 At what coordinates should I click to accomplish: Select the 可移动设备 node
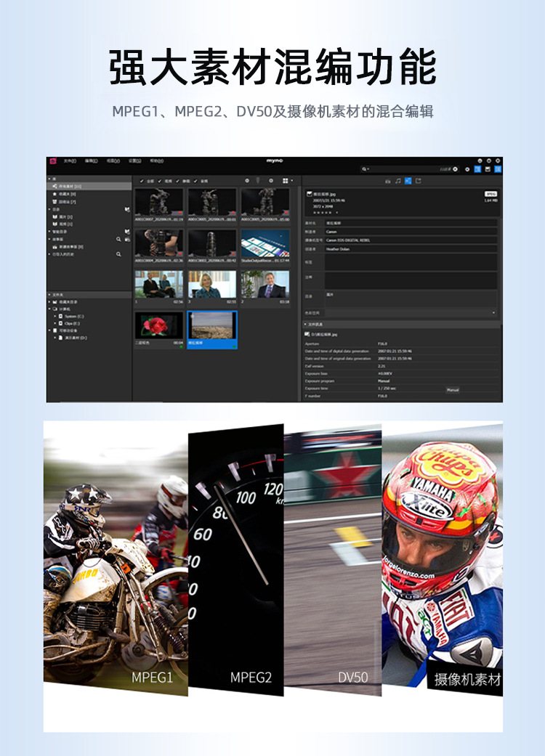65,330
